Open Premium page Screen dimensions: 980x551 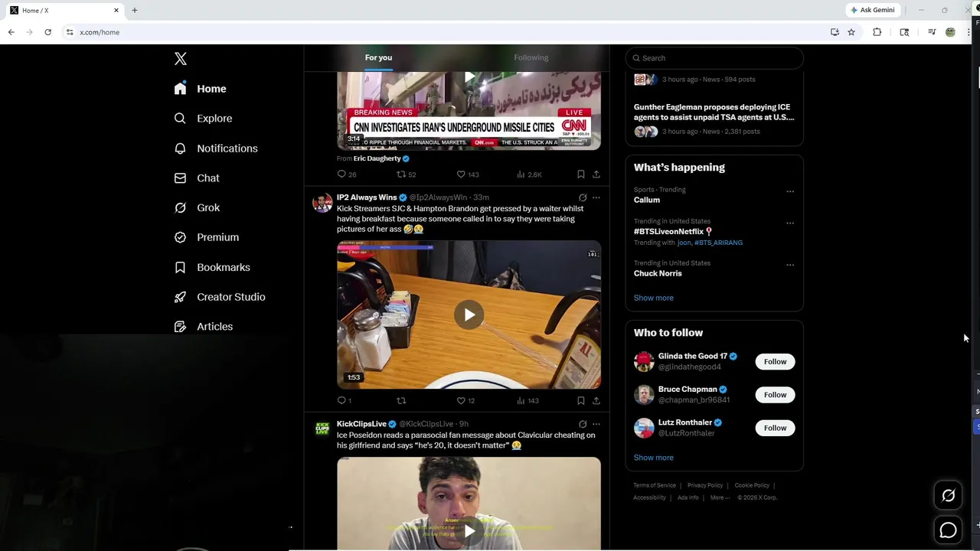pos(207,237)
